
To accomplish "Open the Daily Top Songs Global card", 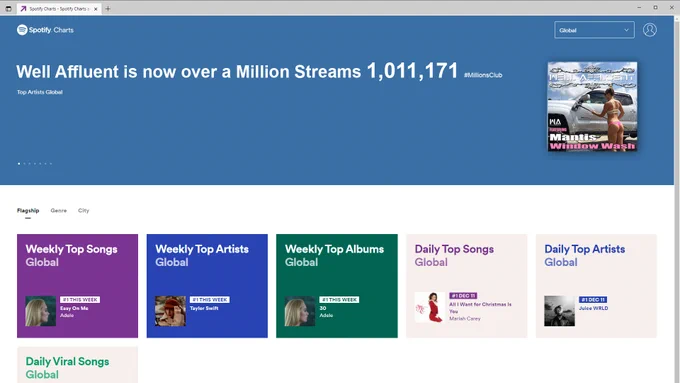I will (x=467, y=286).
